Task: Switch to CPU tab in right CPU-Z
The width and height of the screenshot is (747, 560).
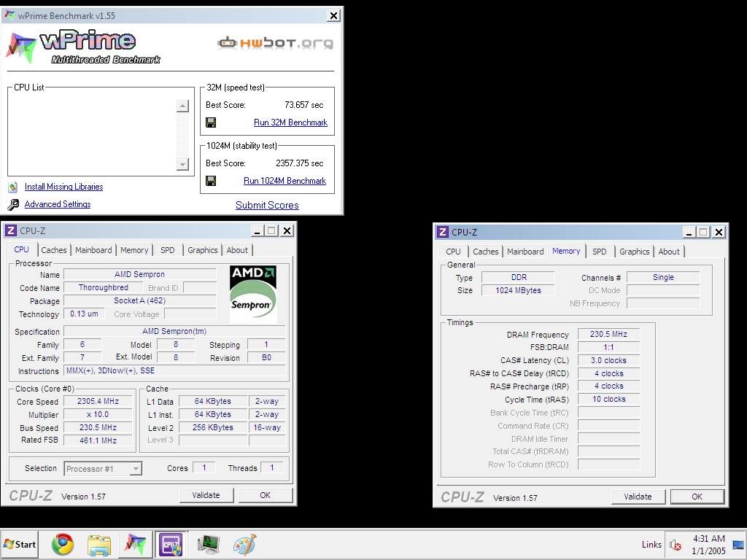Action: [454, 252]
